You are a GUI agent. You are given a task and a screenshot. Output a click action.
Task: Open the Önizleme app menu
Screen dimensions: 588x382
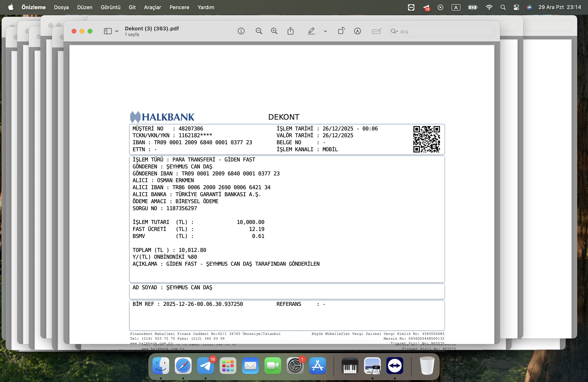point(34,7)
